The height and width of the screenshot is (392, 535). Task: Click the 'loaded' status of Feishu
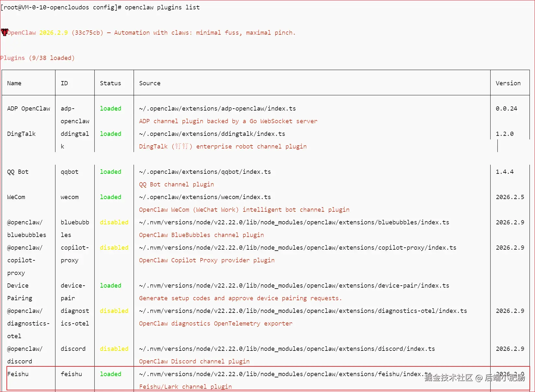111,374
